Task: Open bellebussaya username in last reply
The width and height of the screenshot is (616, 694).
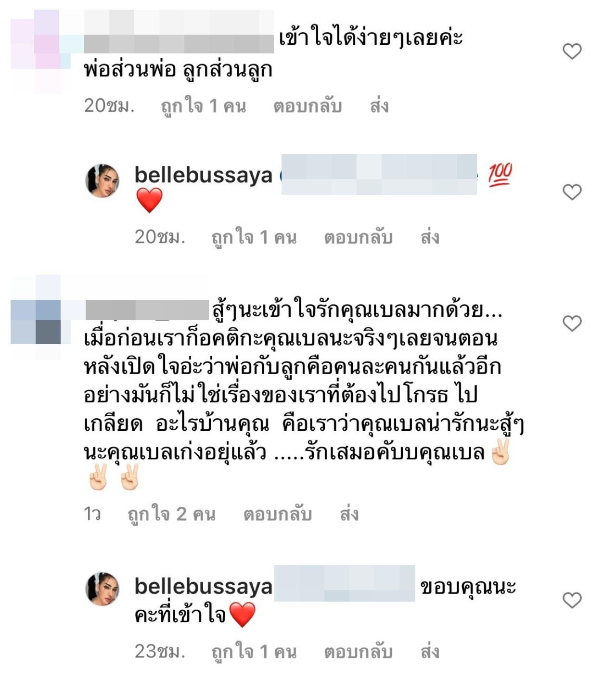Action: pos(204,587)
